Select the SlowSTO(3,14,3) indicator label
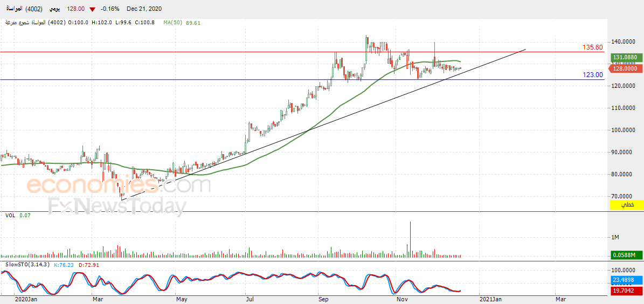Screen dimensions: 644x304 pyautogui.click(x=27, y=265)
